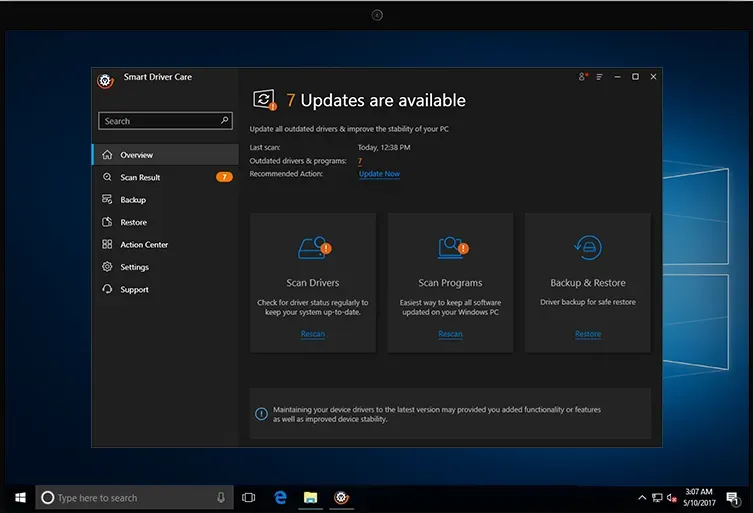Minimize the Smart Driver Care window

[617, 77]
